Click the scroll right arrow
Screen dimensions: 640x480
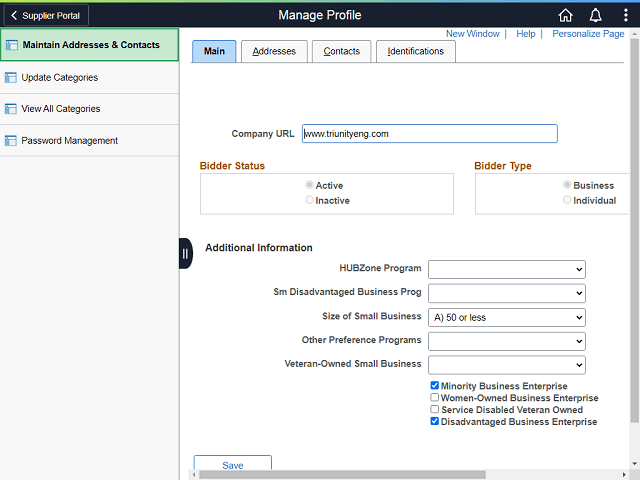click(624, 475)
